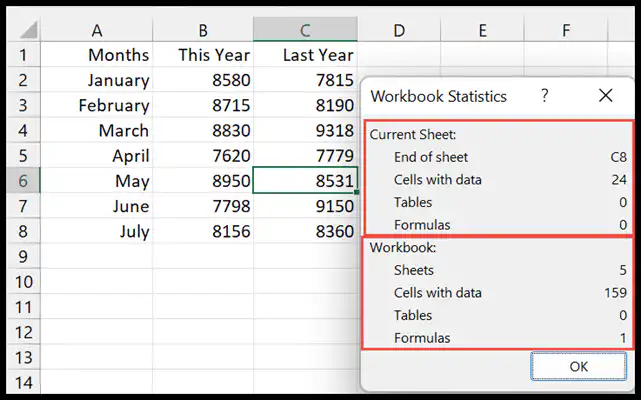Click cell with value 8190

(x=305, y=105)
